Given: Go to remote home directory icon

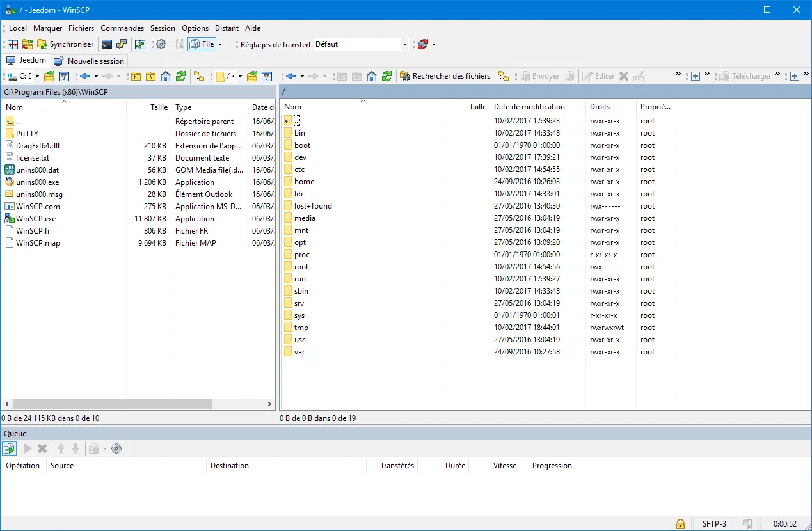Looking at the screenshot, I should (x=372, y=76).
